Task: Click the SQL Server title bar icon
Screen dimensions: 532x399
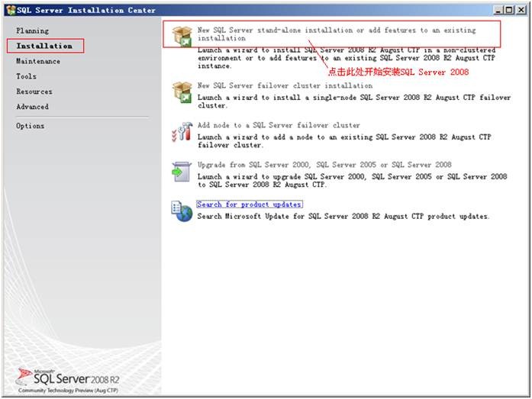Action: coord(11,10)
